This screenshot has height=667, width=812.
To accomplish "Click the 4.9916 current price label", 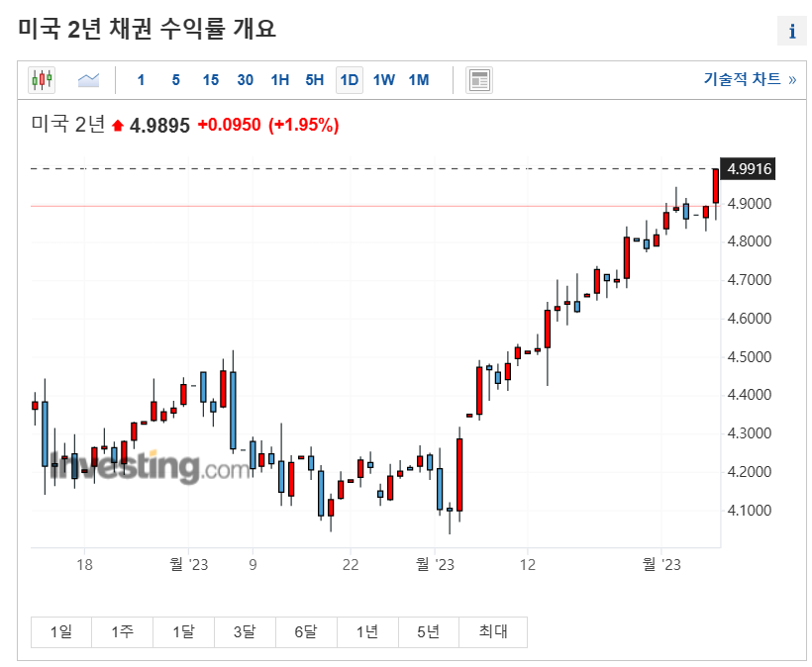I will tap(749, 168).
